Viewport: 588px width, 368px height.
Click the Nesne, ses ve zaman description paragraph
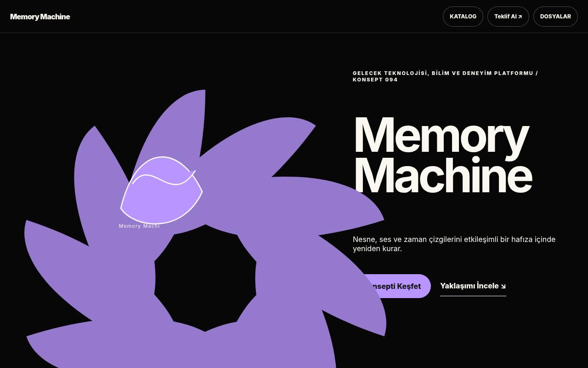point(454,244)
